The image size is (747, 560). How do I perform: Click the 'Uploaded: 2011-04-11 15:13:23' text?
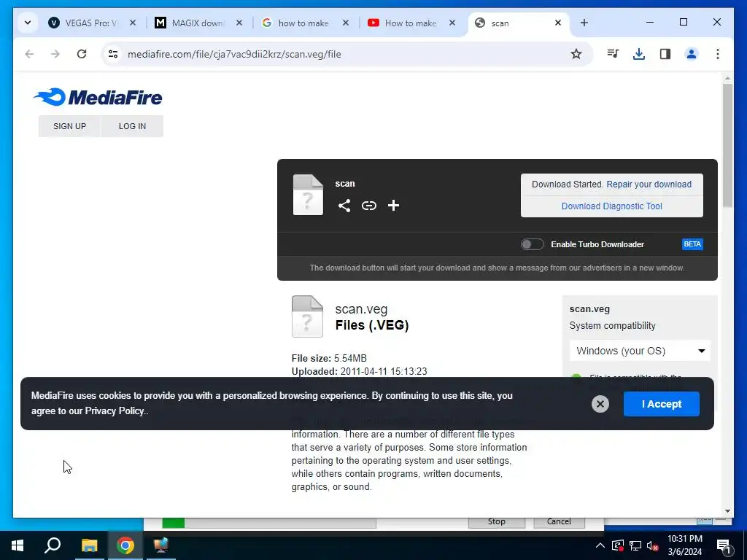coord(359,371)
